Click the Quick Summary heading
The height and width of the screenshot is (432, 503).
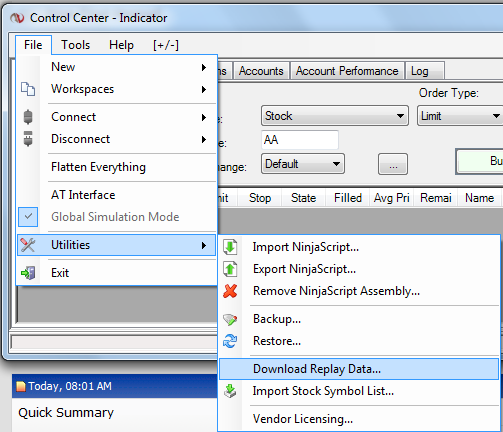pyautogui.click(x=66, y=413)
